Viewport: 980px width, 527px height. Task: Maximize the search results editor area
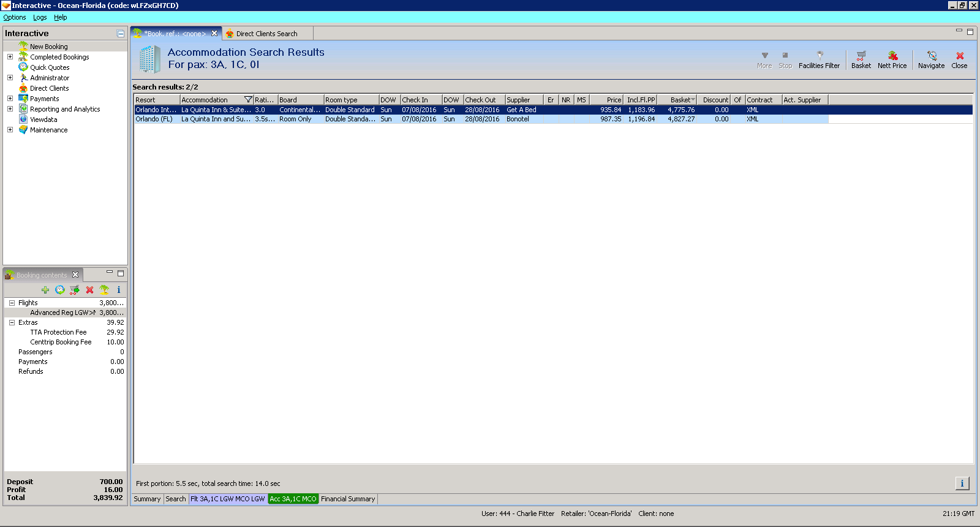click(x=970, y=31)
